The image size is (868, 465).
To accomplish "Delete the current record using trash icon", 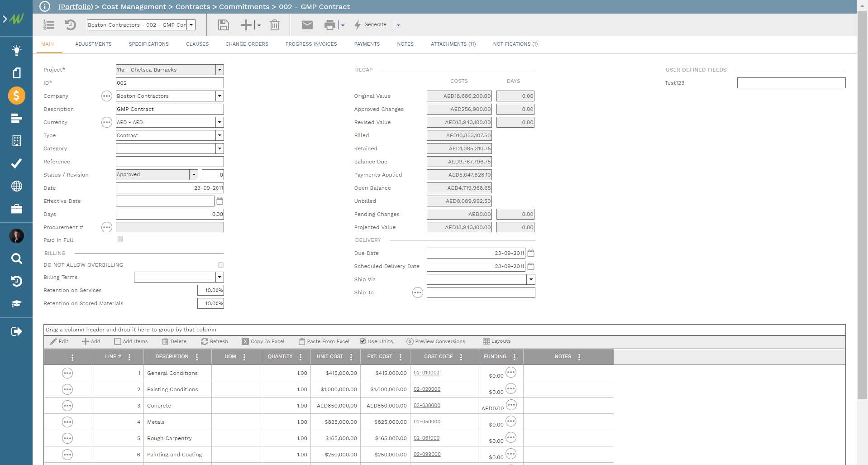I will coord(274,25).
